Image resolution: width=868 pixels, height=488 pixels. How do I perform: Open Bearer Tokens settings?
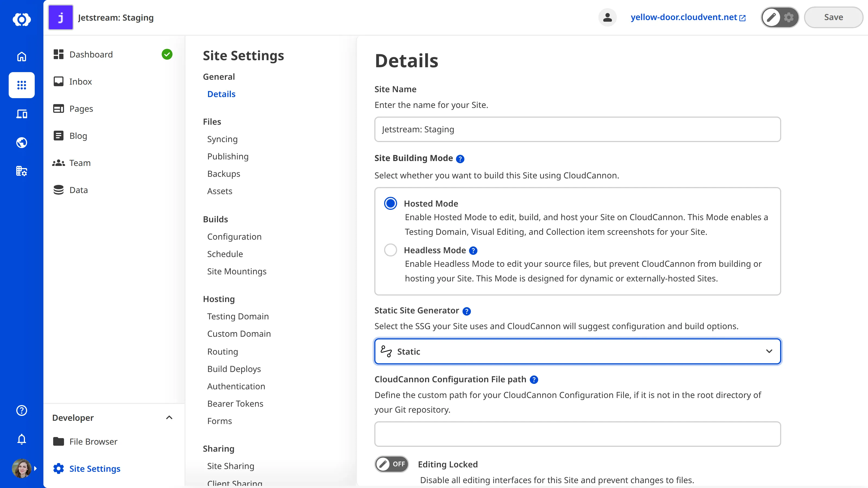click(x=235, y=403)
